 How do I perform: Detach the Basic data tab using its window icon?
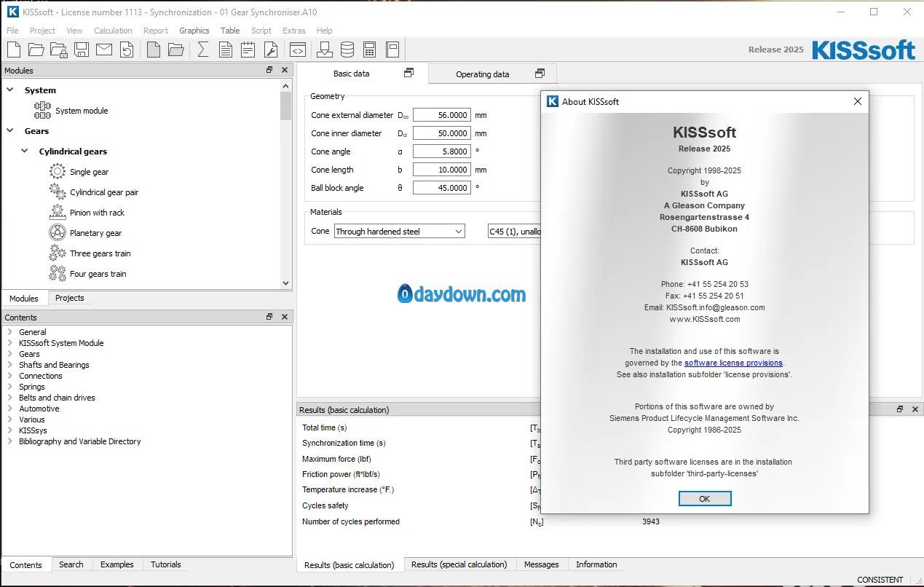(x=408, y=73)
